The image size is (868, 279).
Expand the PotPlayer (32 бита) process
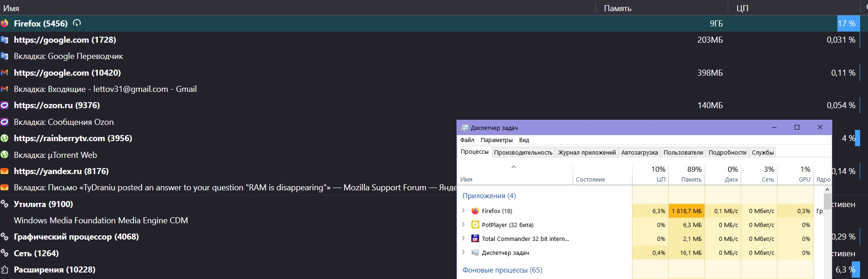coord(463,225)
